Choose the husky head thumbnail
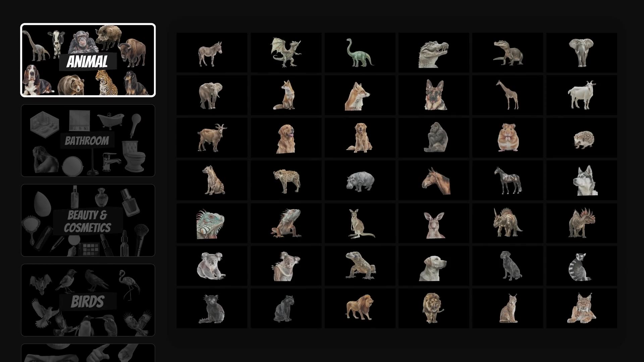 [582, 181]
